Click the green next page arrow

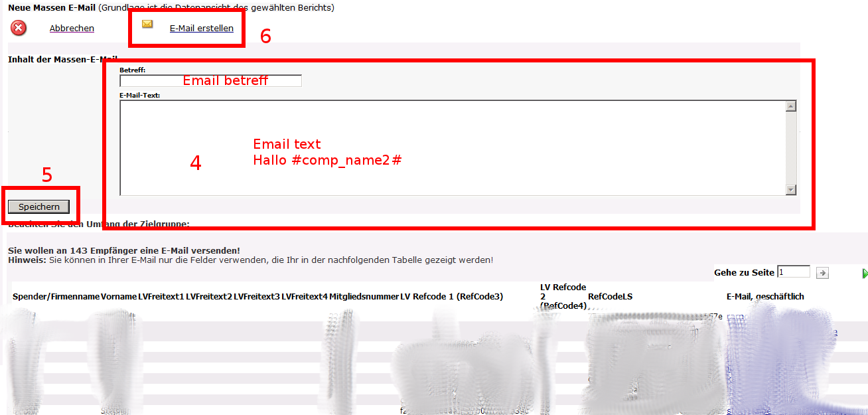(x=865, y=273)
